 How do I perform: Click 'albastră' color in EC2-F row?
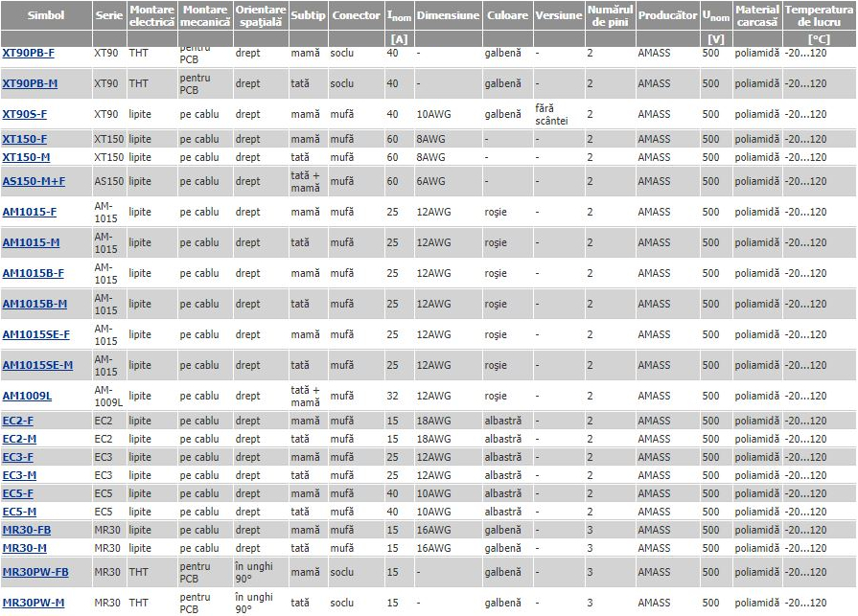pos(503,421)
